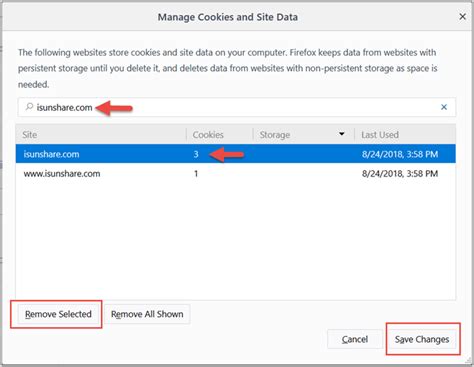
Task: Click cookie count 1 for www.isunshare.com
Action: pyautogui.click(x=196, y=173)
